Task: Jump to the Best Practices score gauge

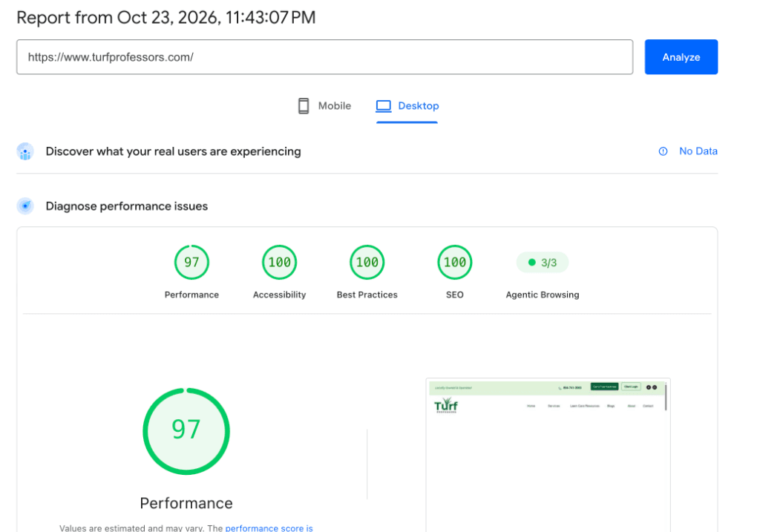Action: pos(367,262)
